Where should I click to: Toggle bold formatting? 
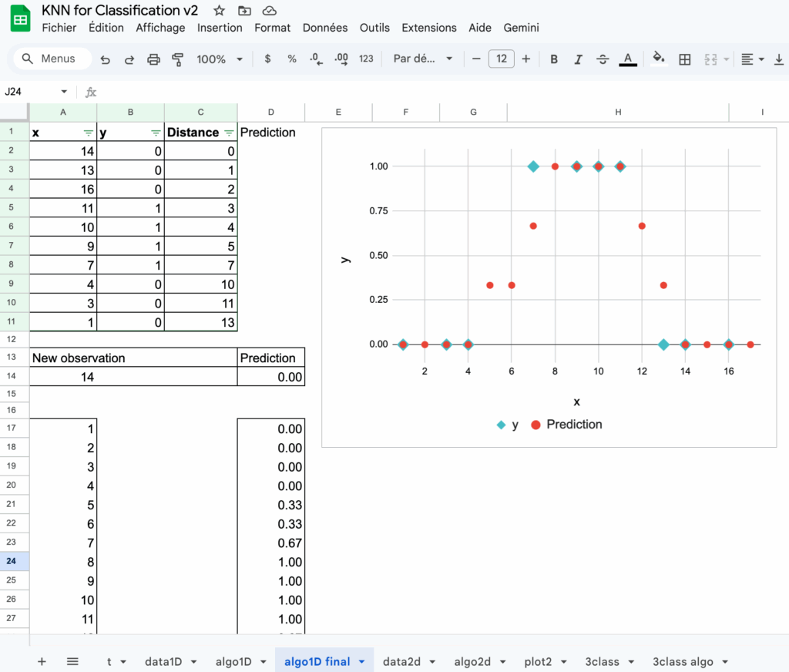pos(554,59)
